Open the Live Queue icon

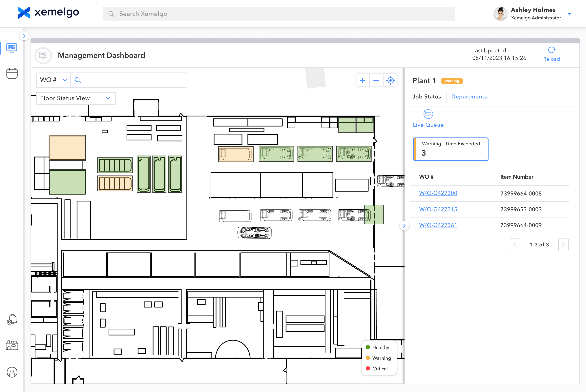(x=428, y=114)
